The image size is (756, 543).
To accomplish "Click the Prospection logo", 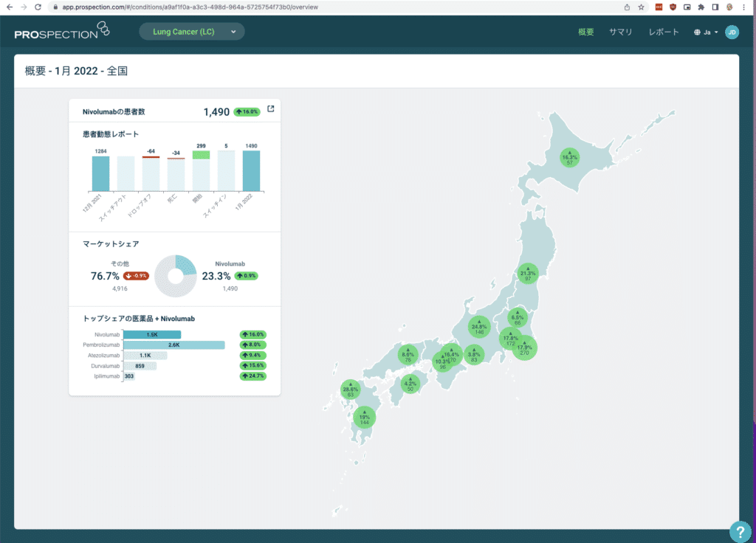I will pyautogui.click(x=62, y=31).
